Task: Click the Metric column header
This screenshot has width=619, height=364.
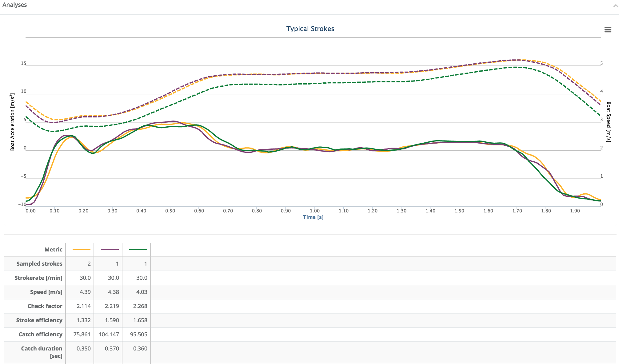Action: point(53,250)
